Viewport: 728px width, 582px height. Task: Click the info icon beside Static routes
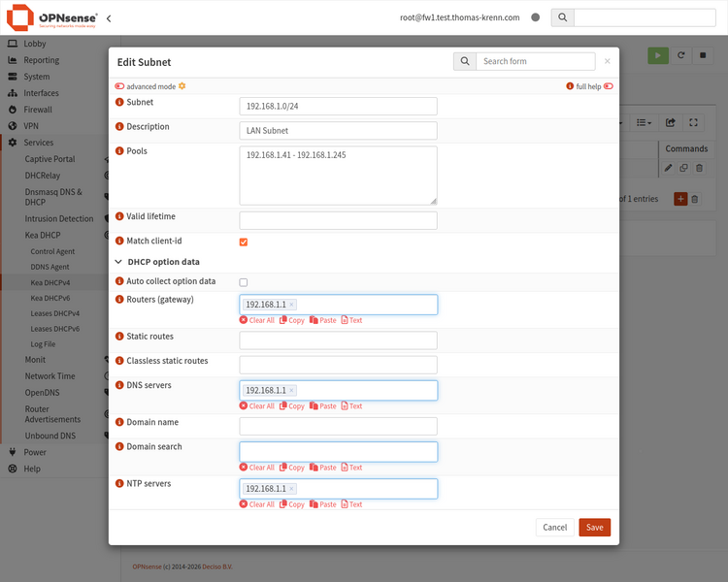[119, 337]
